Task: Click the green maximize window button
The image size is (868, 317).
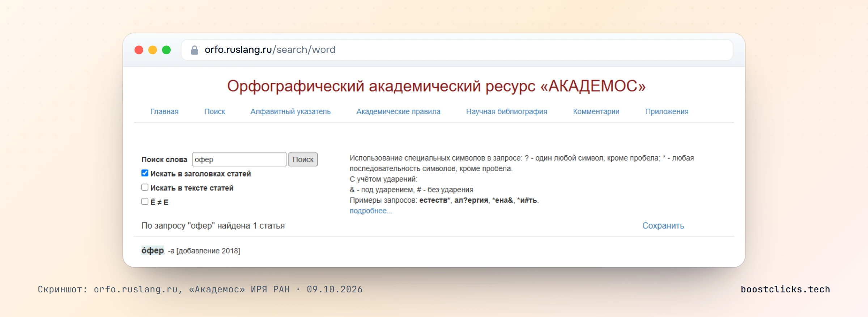Action: point(166,50)
